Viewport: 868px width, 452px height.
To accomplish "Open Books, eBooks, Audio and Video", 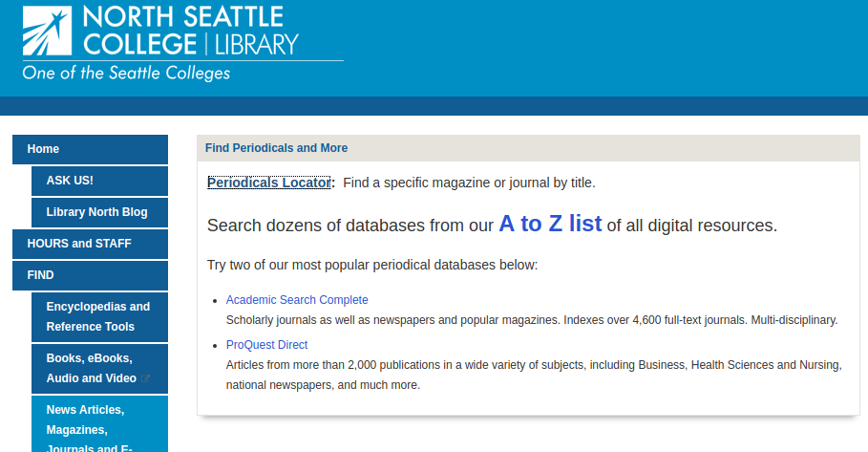I will click(91, 368).
